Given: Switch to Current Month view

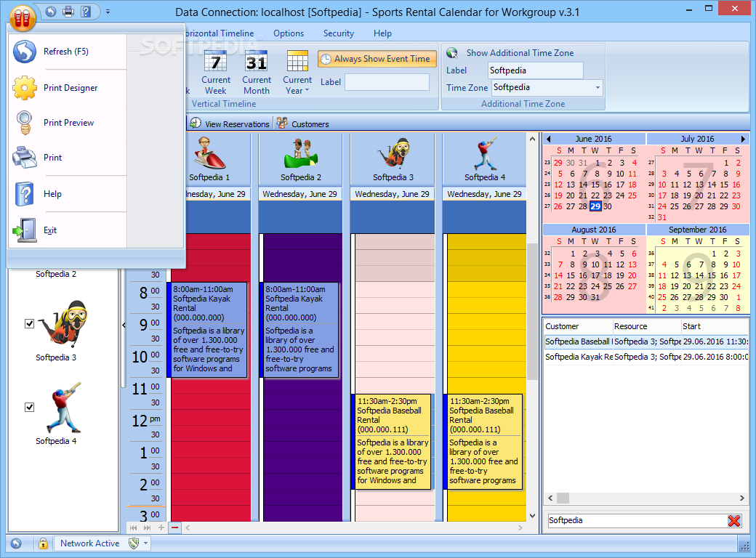Looking at the screenshot, I should pos(257,72).
